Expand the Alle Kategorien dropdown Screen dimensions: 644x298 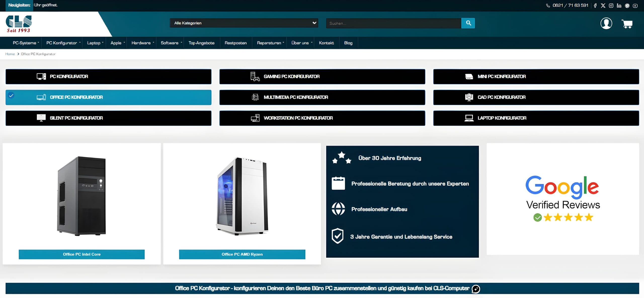click(x=244, y=23)
